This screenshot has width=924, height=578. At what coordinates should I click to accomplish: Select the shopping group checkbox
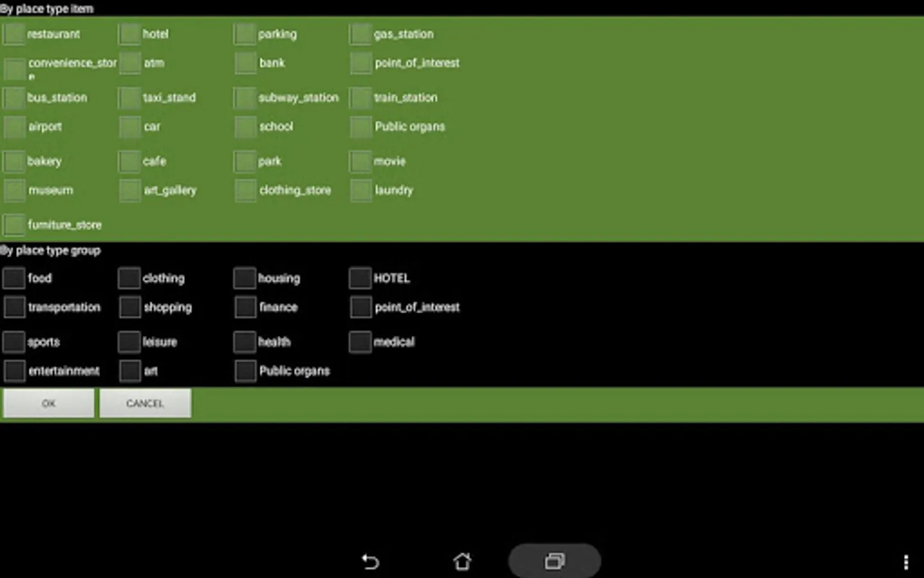(130, 307)
